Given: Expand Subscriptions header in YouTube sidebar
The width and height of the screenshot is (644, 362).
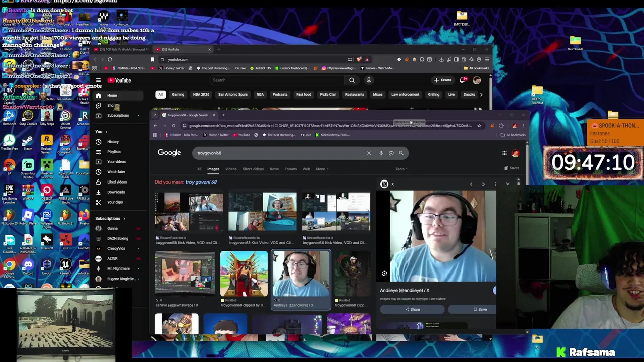Looking at the screenshot, I should (x=110, y=218).
